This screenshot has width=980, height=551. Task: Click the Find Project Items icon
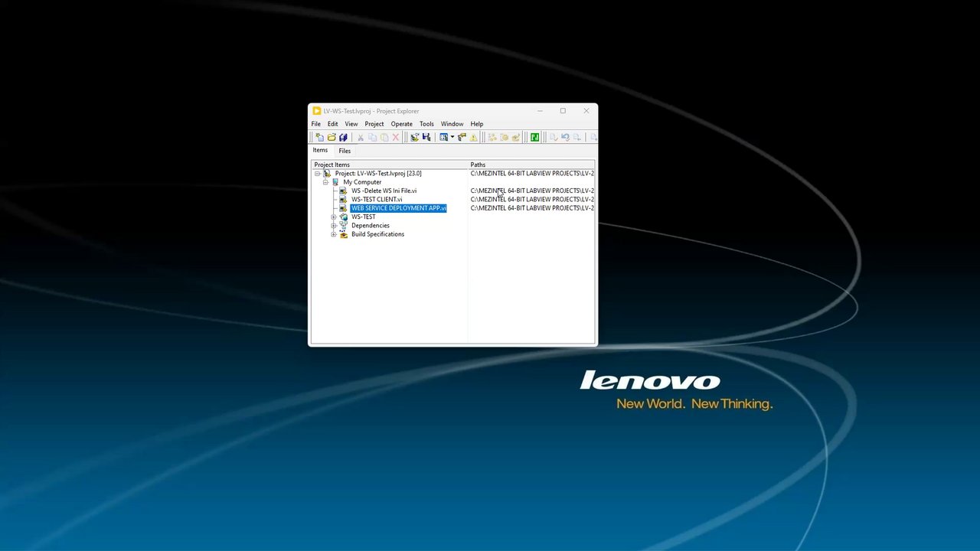point(462,137)
